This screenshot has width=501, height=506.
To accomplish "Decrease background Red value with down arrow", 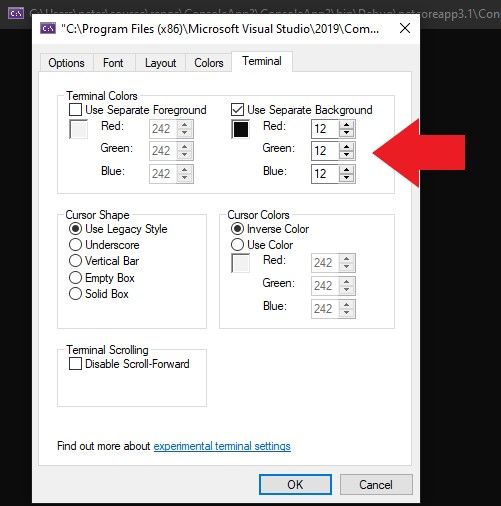I will point(347,133).
